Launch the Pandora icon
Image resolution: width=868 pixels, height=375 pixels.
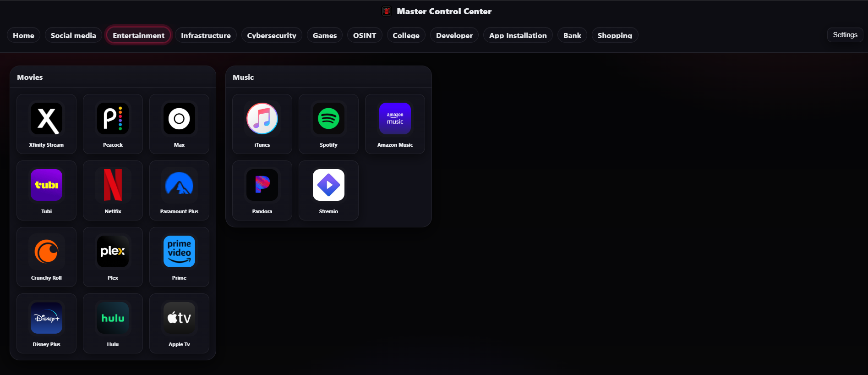(262, 185)
